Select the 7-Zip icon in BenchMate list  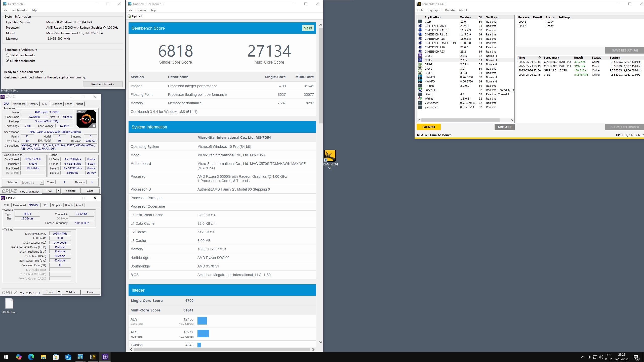coord(420,22)
